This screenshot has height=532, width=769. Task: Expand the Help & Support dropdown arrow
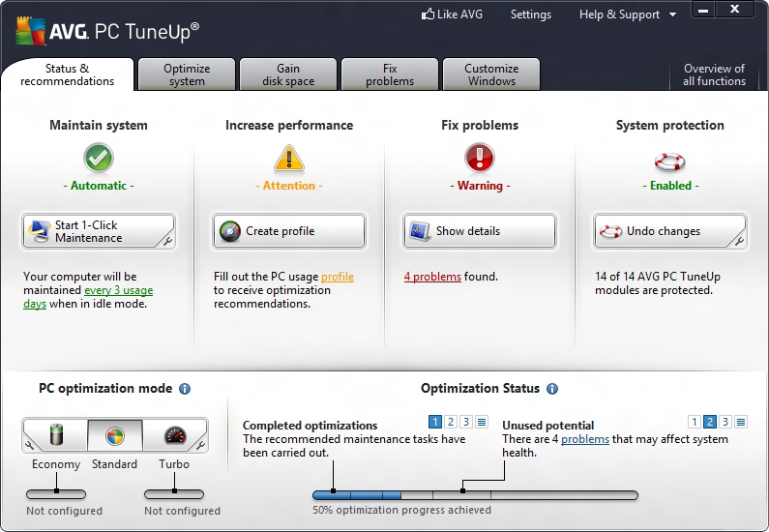point(673,15)
